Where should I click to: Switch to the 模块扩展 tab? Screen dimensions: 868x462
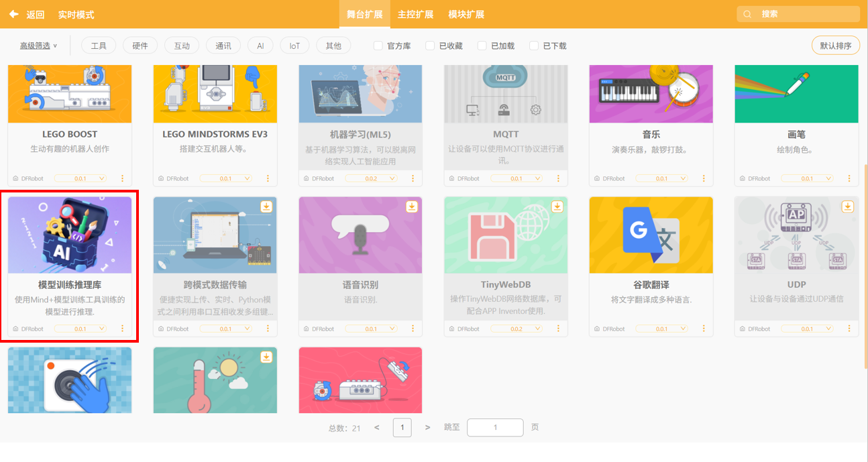(x=466, y=14)
